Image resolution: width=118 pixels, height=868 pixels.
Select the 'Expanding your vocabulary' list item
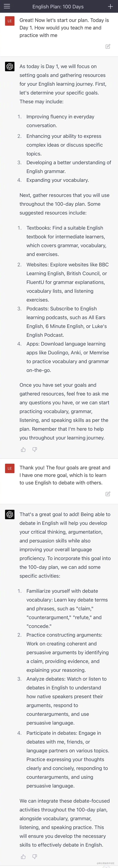pyautogui.click(x=58, y=180)
